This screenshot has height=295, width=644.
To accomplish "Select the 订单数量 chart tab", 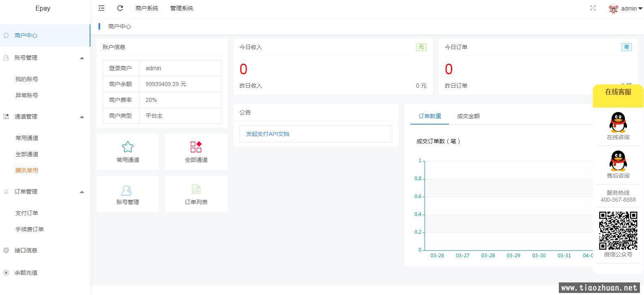I will coord(429,116).
